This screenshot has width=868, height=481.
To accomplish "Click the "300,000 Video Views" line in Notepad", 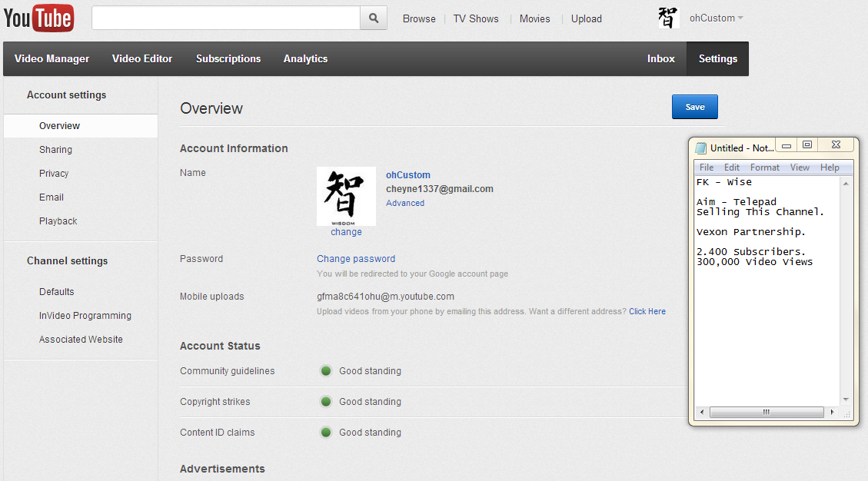I will [x=754, y=261].
